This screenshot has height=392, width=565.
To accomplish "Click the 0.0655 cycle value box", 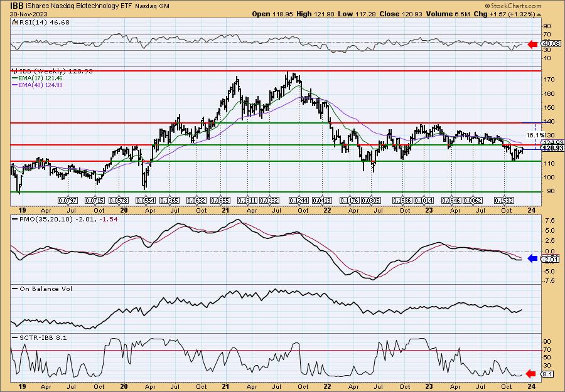I will pos(220,200).
